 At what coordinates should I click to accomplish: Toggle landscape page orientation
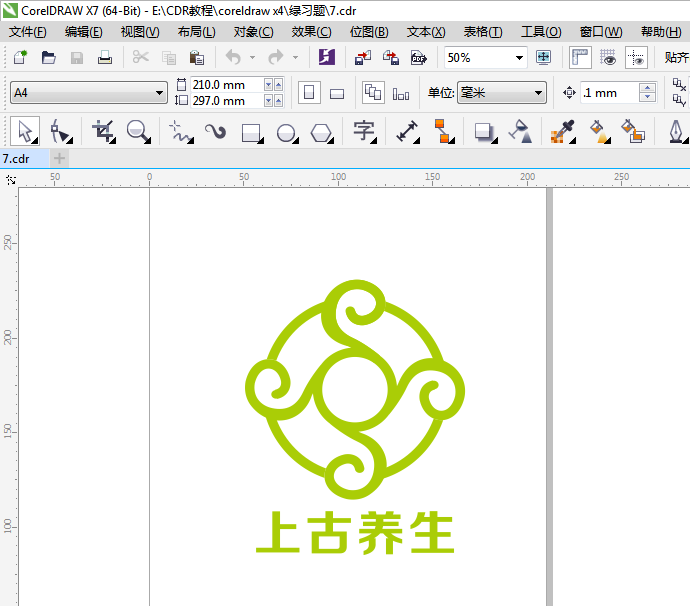click(x=337, y=93)
